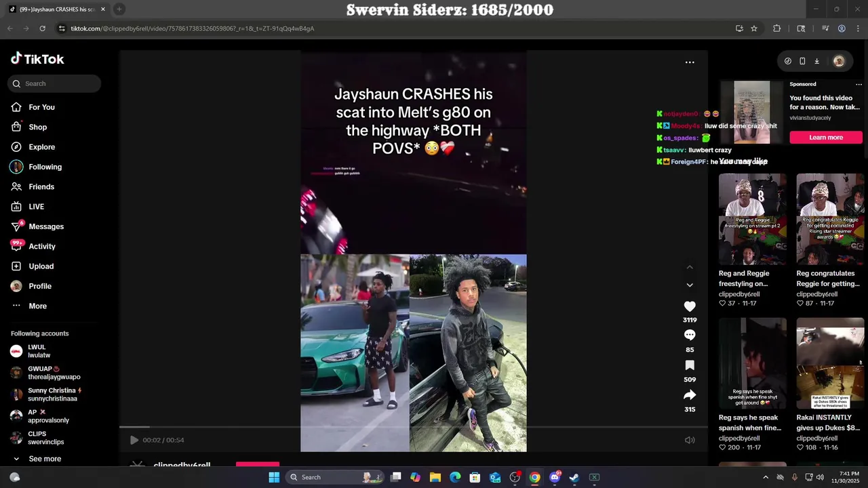Go to the Explore page

click(41, 147)
